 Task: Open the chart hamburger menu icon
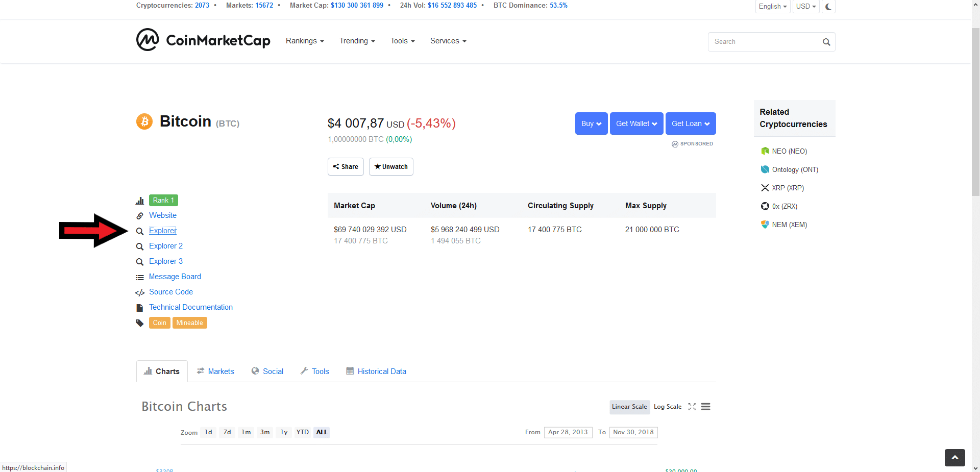pos(705,407)
